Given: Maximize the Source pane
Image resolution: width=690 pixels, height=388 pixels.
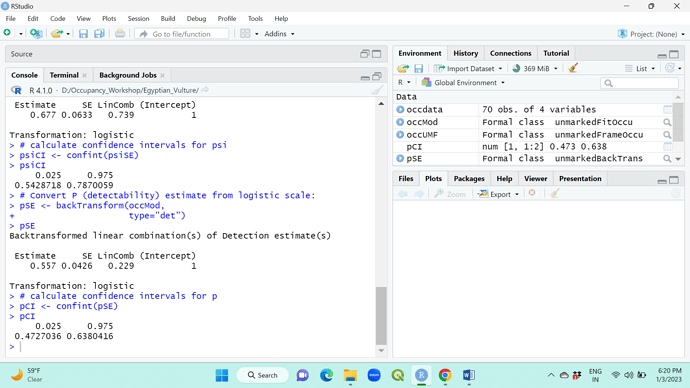Looking at the screenshot, I should (377, 54).
